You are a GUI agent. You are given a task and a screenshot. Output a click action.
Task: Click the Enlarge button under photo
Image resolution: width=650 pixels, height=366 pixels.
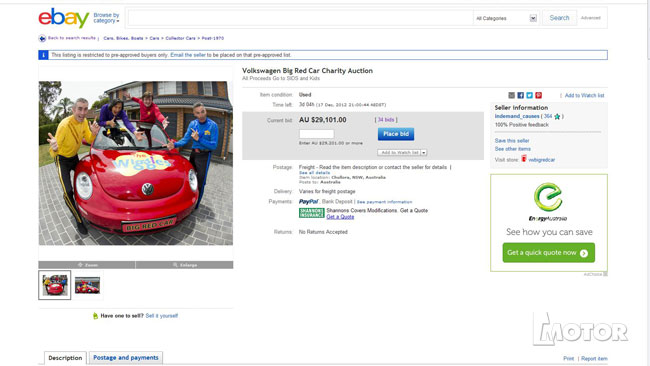(x=184, y=265)
